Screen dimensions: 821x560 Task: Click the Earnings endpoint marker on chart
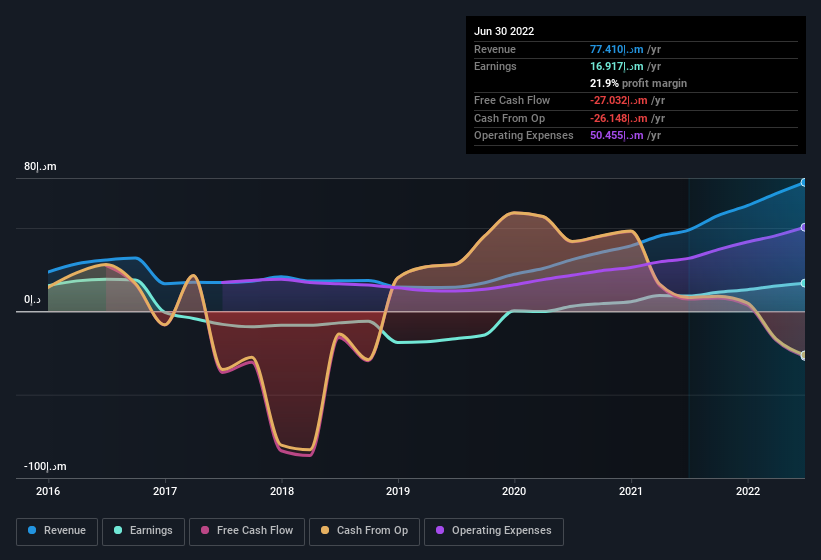coord(803,283)
